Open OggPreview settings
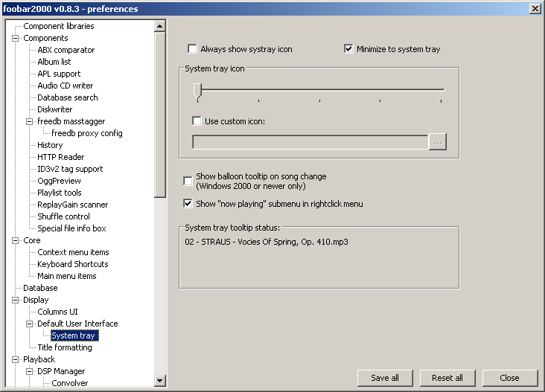Screen dimensions: 545x392 pos(59,181)
